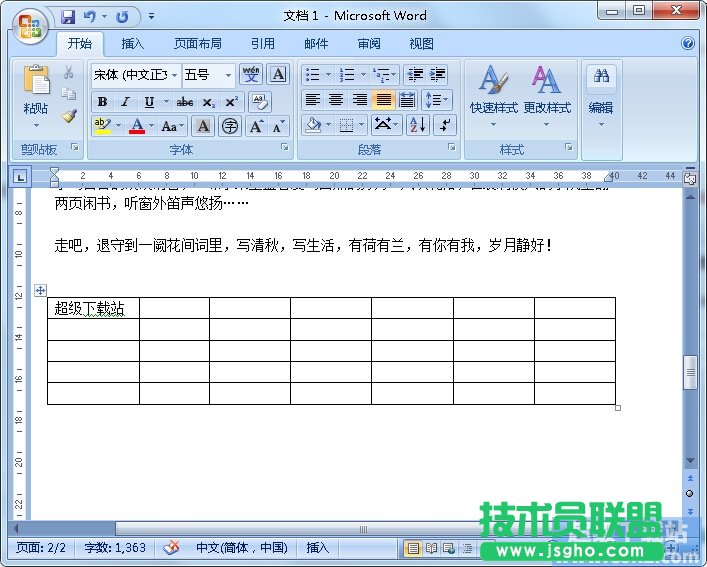Open the 页面布局 (Page Layout) tab
707x567 pixels.
click(197, 44)
